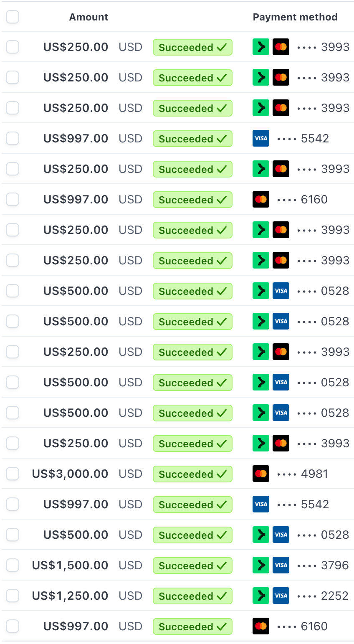The image size is (354, 644).
Task: Tick the checkbox for the US$1,250.00 payment
Action: coord(13,596)
